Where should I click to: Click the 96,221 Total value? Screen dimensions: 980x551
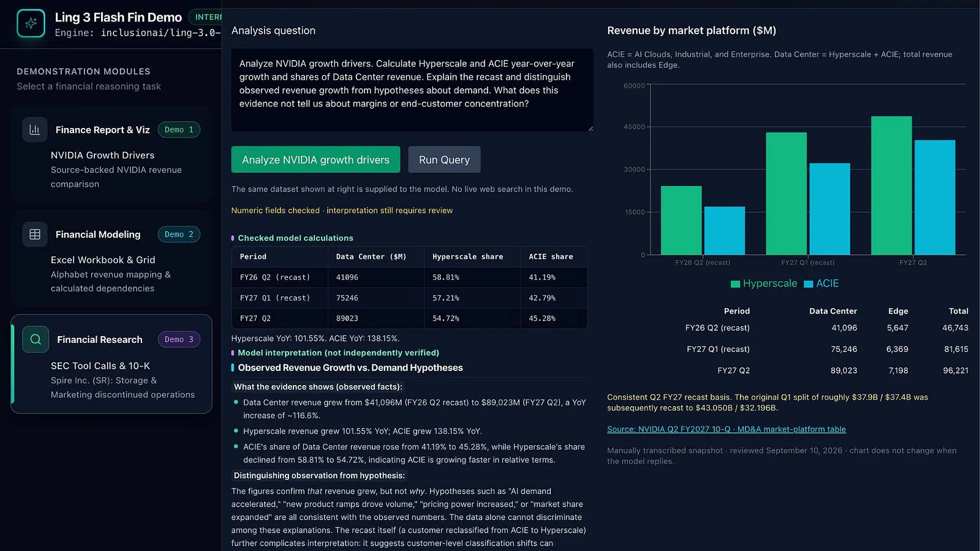[956, 371]
